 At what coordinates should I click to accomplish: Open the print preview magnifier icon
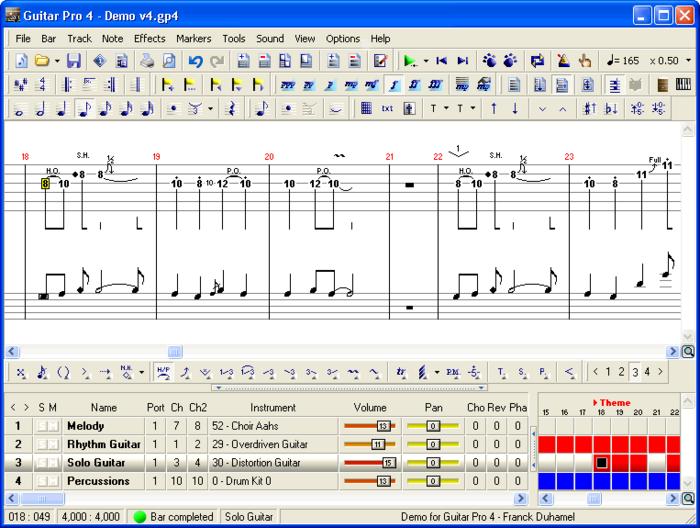(x=169, y=61)
